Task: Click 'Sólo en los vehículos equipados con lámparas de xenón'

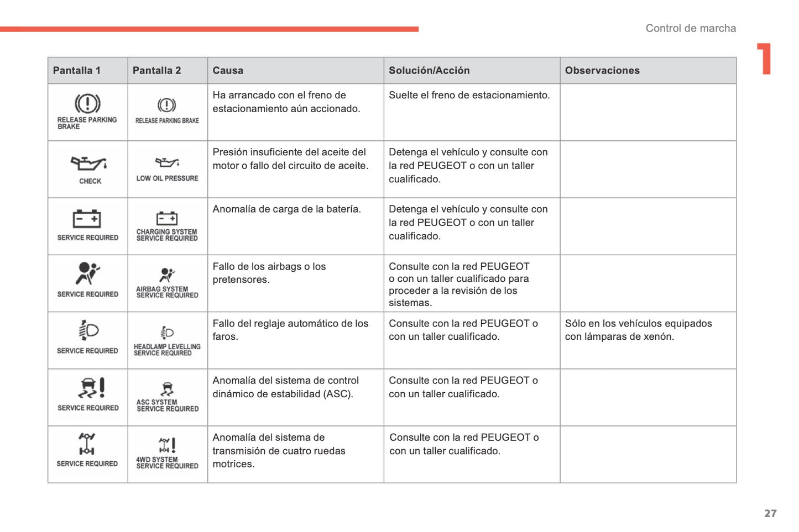Action: pyautogui.click(x=638, y=330)
